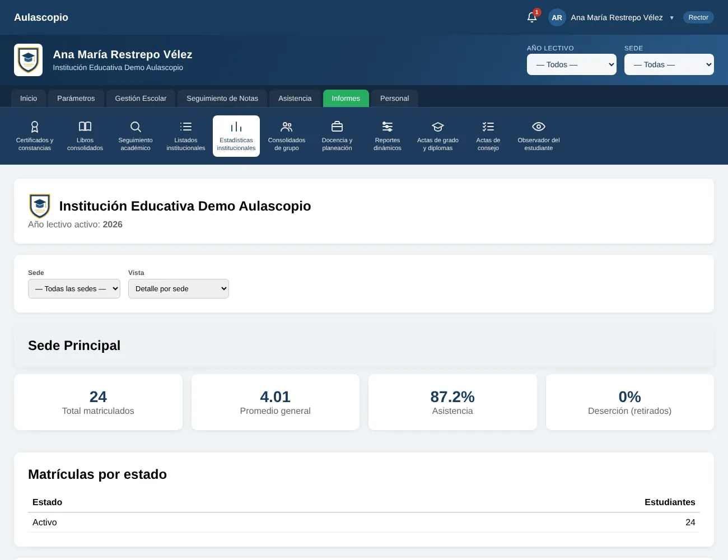Open Listados institucionales
Viewport: 728px width, 560px height.
[x=186, y=136]
